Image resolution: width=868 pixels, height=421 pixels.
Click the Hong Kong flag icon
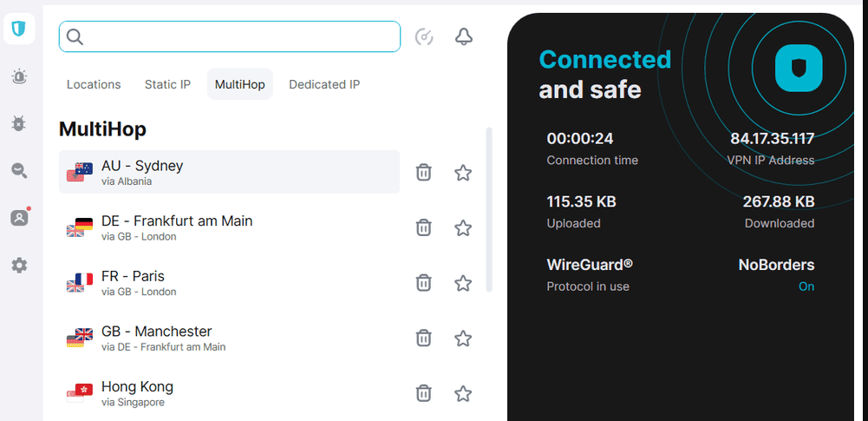point(80,393)
